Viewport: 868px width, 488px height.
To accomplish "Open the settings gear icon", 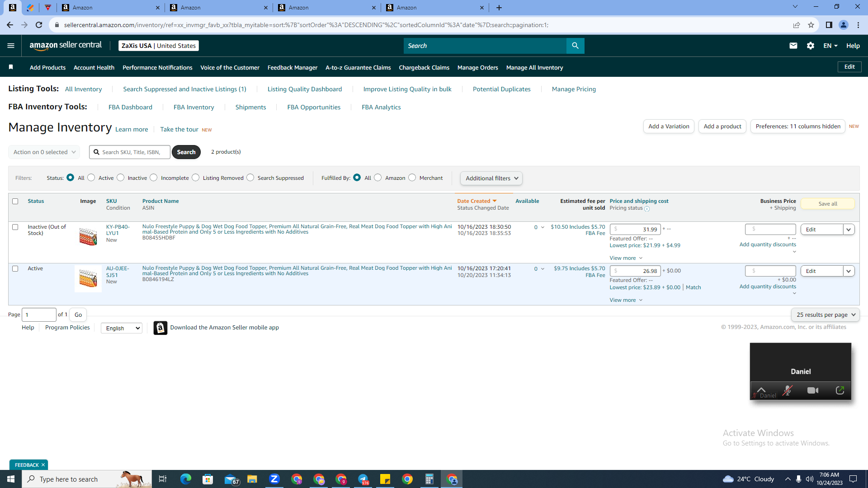I will [x=811, y=46].
